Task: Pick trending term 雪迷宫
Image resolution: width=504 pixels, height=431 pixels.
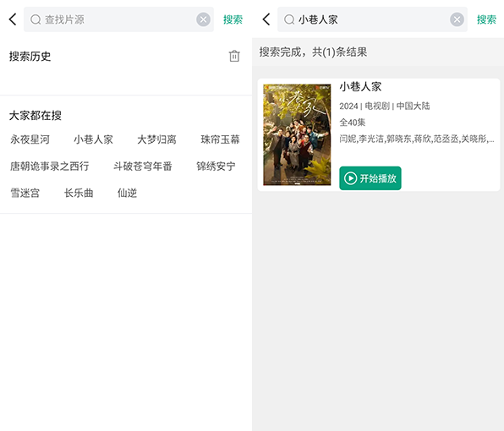Action: coord(25,193)
